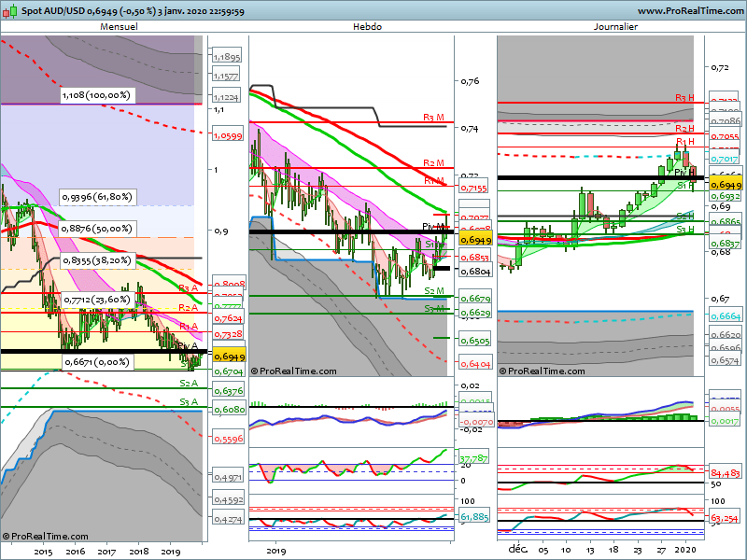The height and width of the screenshot is (560, 747).
Task: Click the 0,8876 (50,00%) retracement label
Action: point(98,229)
